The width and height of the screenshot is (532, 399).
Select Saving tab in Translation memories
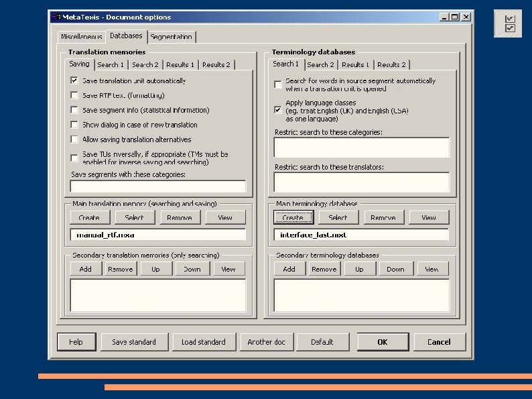79,64
